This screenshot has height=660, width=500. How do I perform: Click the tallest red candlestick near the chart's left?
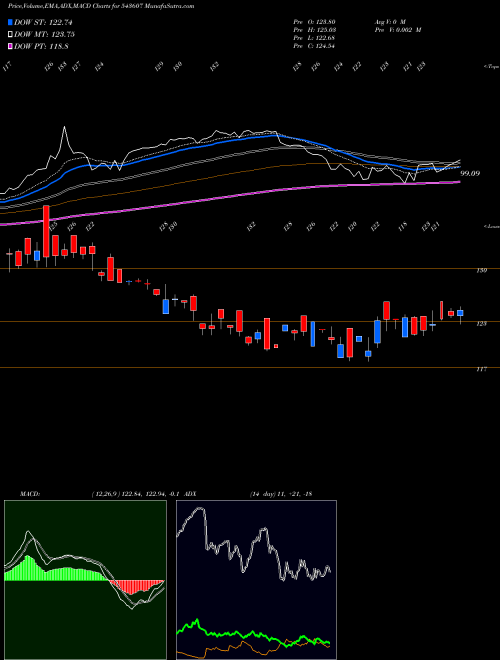coord(46,231)
